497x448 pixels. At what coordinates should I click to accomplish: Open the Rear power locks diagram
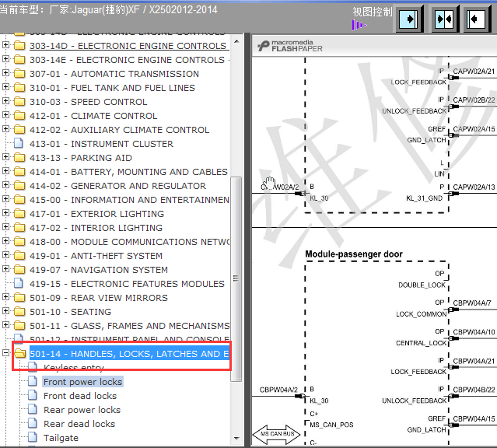(82, 410)
